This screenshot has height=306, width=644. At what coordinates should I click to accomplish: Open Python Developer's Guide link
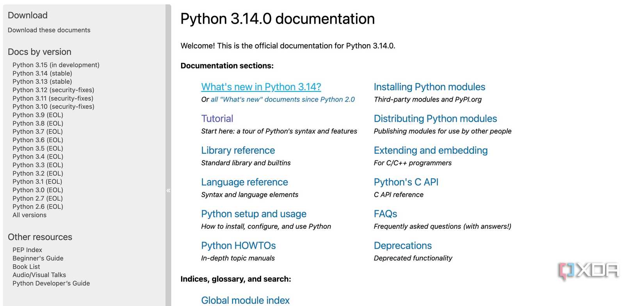click(51, 283)
